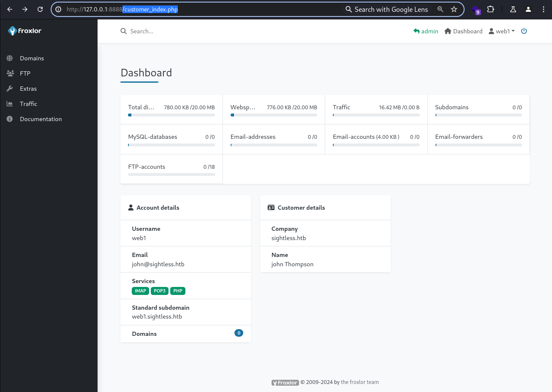Click the globe icon beside Domains

tap(10, 58)
